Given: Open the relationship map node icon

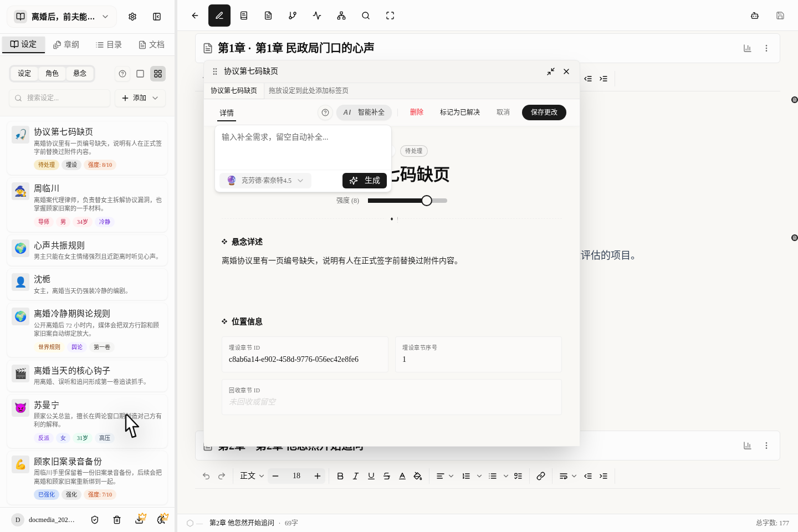Looking at the screenshot, I should coord(341,16).
